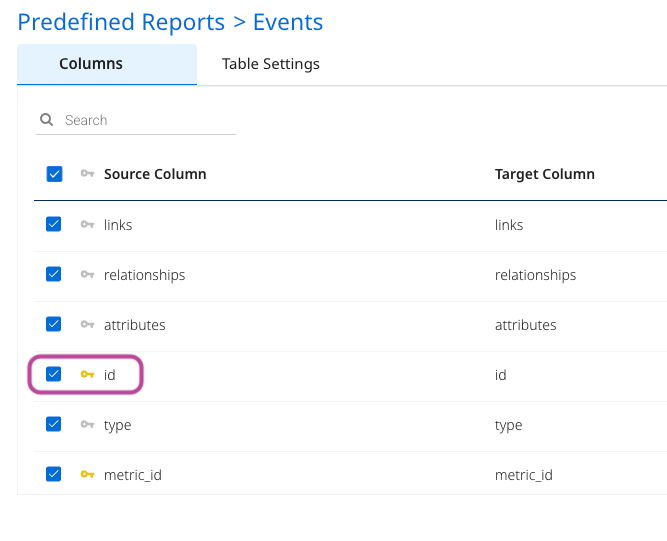Screen dimensions: 667x541
Task: Edit the target column name for type
Action: (509, 425)
